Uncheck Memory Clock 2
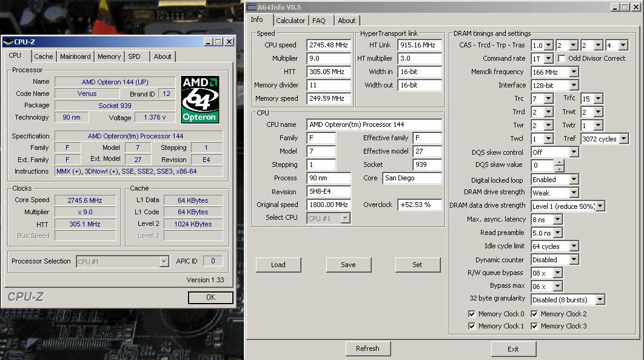The image size is (644, 360). point(534,314)
